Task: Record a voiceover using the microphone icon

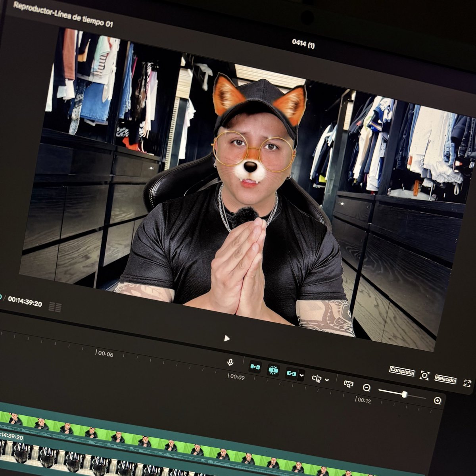Action: tap(230, 363)
